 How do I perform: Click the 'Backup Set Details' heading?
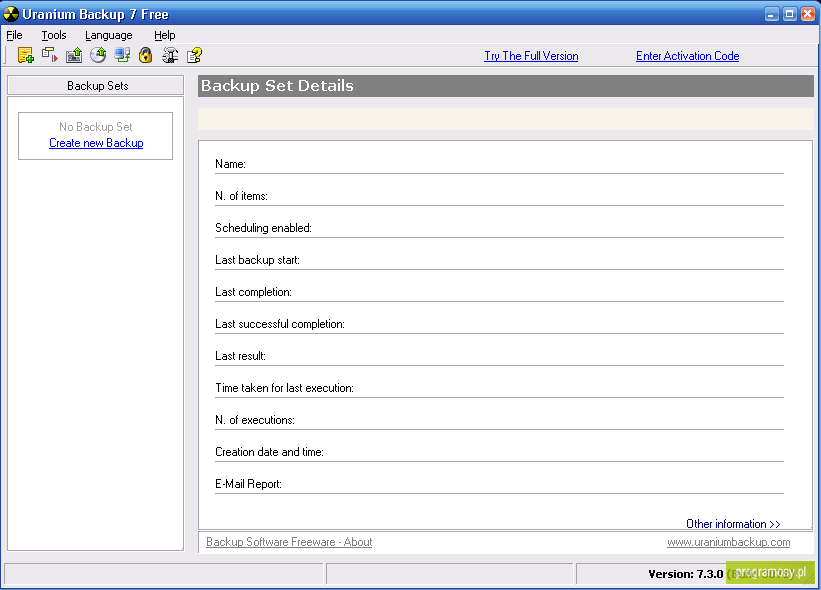[278, 86]
